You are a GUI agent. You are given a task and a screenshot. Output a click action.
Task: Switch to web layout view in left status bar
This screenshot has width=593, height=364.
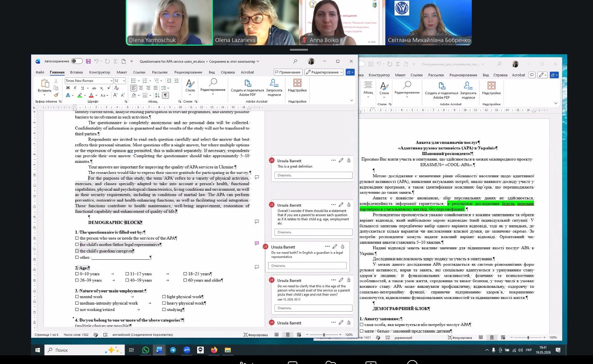pos(299,335)
